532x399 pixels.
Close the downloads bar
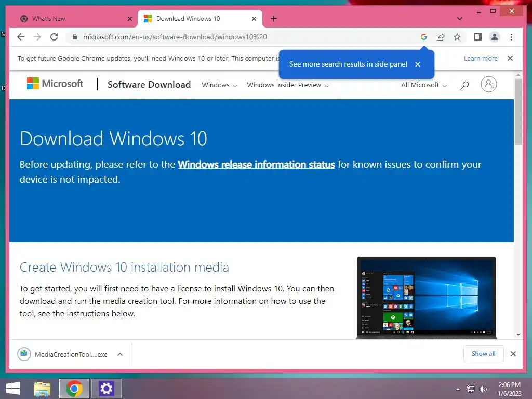(x=513, y=354)
